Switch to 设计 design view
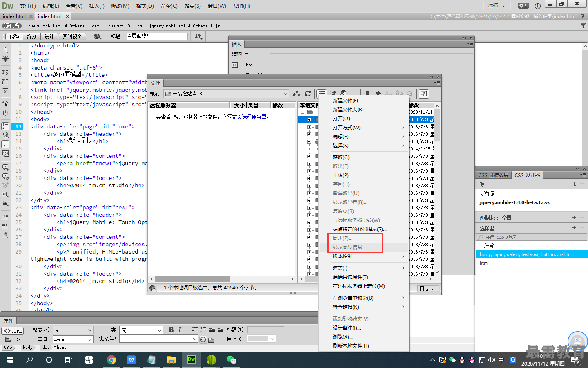The height and width of the screenshot is (368, 588). [49, 36]
